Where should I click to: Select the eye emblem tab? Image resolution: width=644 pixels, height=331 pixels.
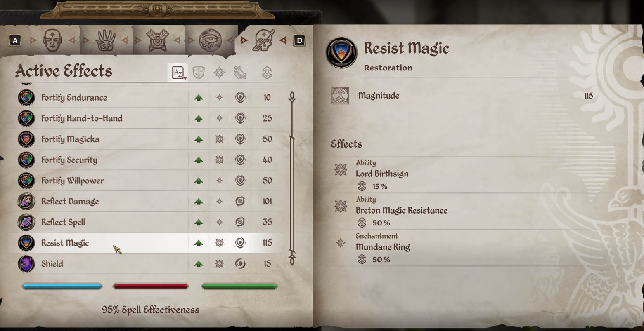(x=210, y=40)
